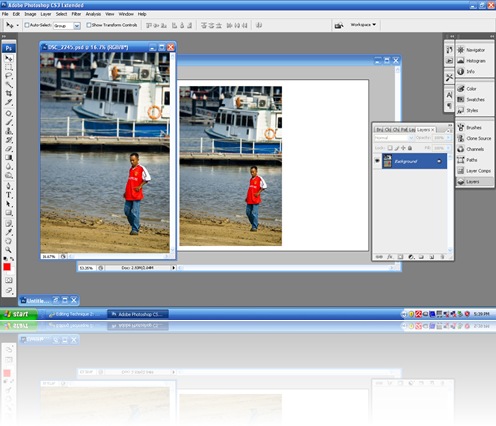Image resolution: width=496 pixels, height=426 pixels.
Task: Click Delete layer trash icon
Action: [x=443, y=257]
